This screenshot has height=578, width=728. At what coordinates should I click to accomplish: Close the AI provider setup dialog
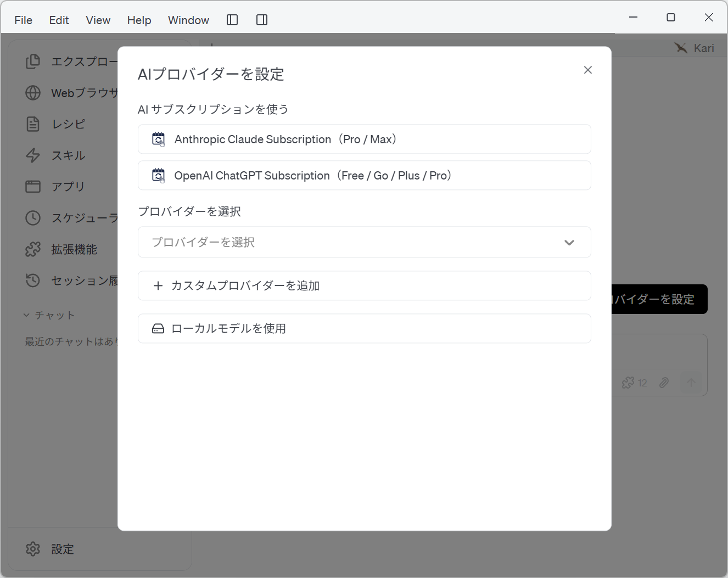(x=587, y=70)
